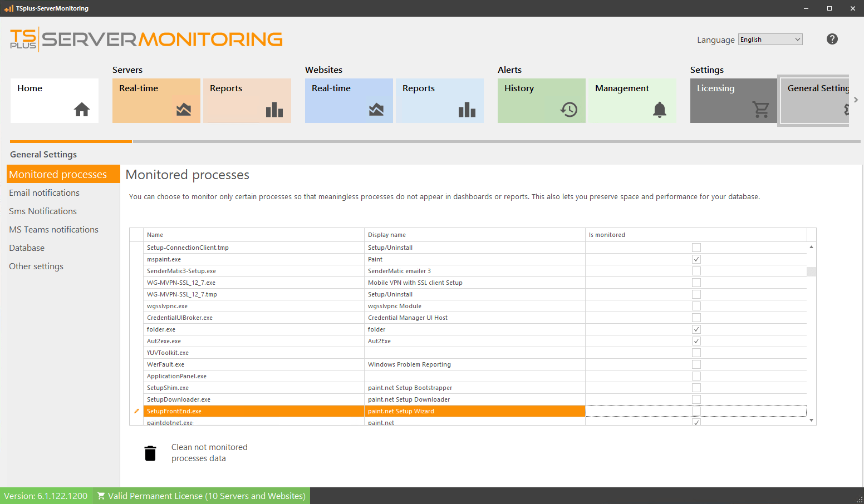
Task: Uncheck monitoring for mspaint.exe
Action: (x=696, y=259)
